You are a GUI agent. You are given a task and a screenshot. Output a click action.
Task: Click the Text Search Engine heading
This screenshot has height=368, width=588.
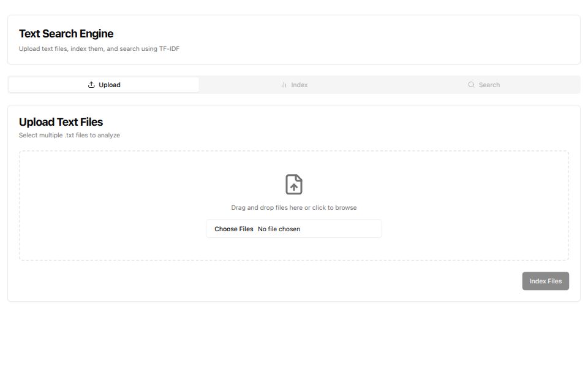pyautogui.click(x=67, y=34)
